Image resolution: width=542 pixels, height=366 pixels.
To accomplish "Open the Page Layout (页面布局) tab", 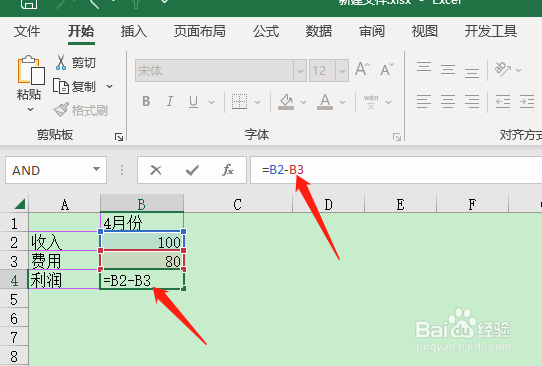I will (x=199, y=31).
